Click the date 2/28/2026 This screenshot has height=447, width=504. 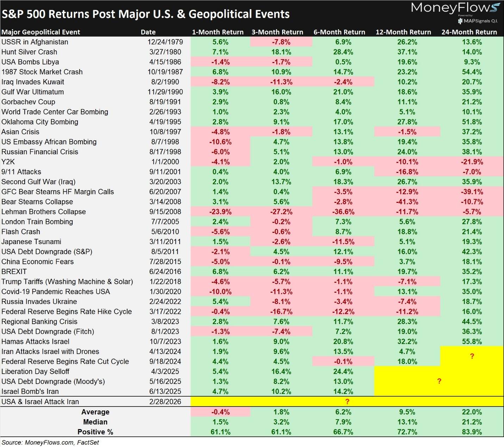[165, 402]
